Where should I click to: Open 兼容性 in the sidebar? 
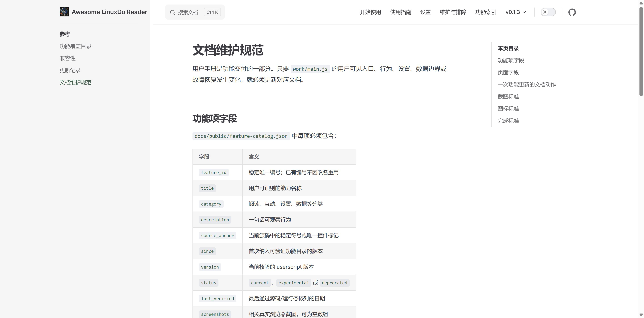coord(68,58)
